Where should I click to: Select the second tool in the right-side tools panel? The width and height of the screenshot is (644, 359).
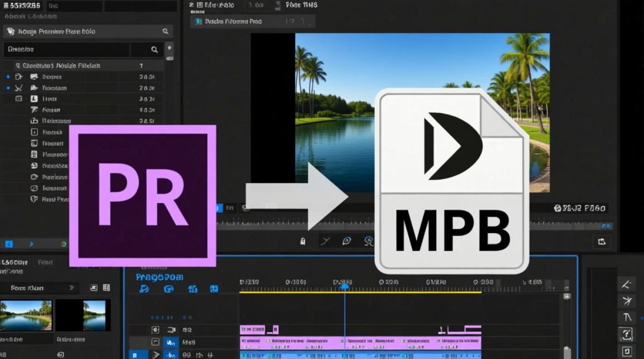pyautogui.click(x=627, y=301)
